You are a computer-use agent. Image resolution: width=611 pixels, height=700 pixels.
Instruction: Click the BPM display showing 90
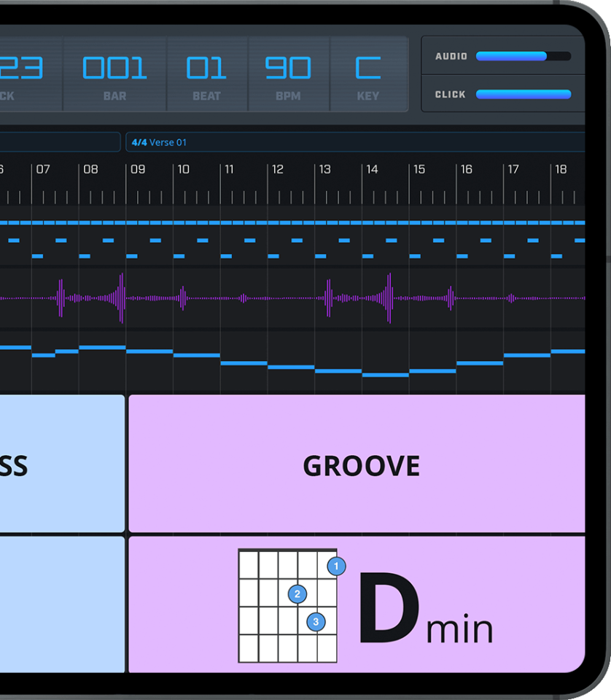[x=288, y=75]
